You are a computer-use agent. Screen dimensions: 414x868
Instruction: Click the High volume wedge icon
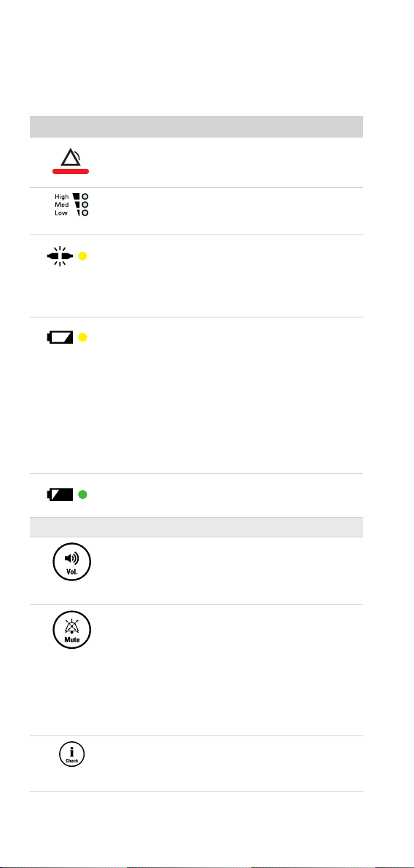click(77, 197)
